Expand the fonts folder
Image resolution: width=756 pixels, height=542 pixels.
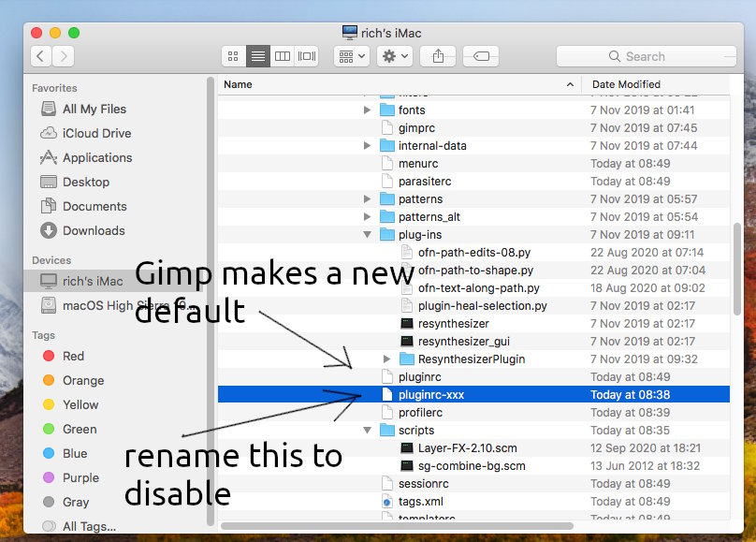367,110
